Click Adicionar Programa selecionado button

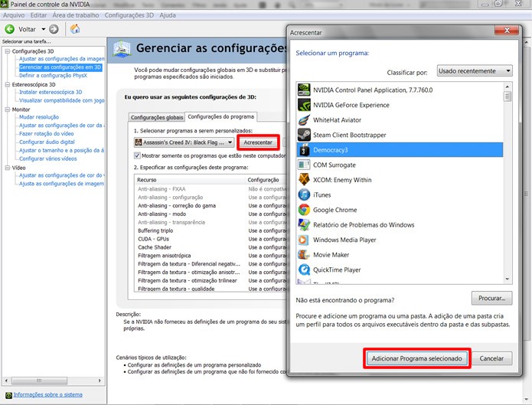tap(416, 358)
